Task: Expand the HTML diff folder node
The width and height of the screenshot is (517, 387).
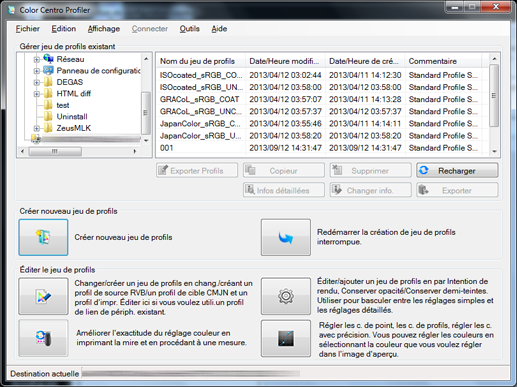Action: (37, 94)
